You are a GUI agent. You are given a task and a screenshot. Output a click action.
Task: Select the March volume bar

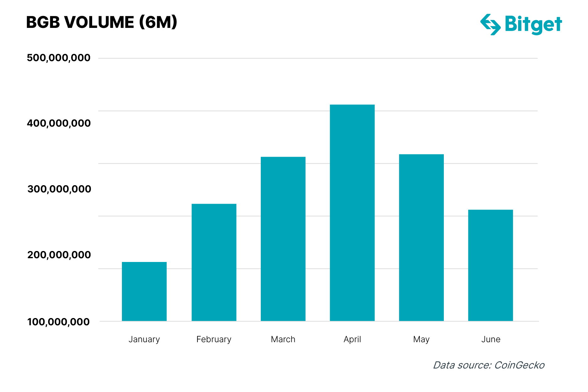(283, 239)
